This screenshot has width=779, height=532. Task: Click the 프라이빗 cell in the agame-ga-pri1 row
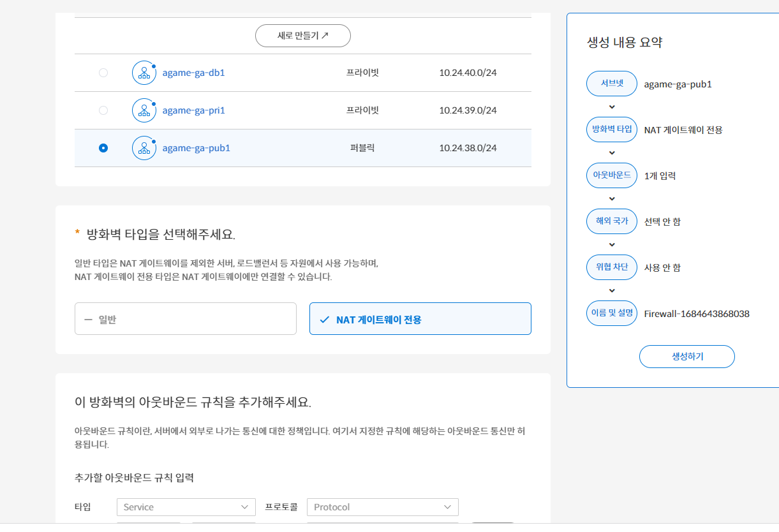(x=362, y=110)
